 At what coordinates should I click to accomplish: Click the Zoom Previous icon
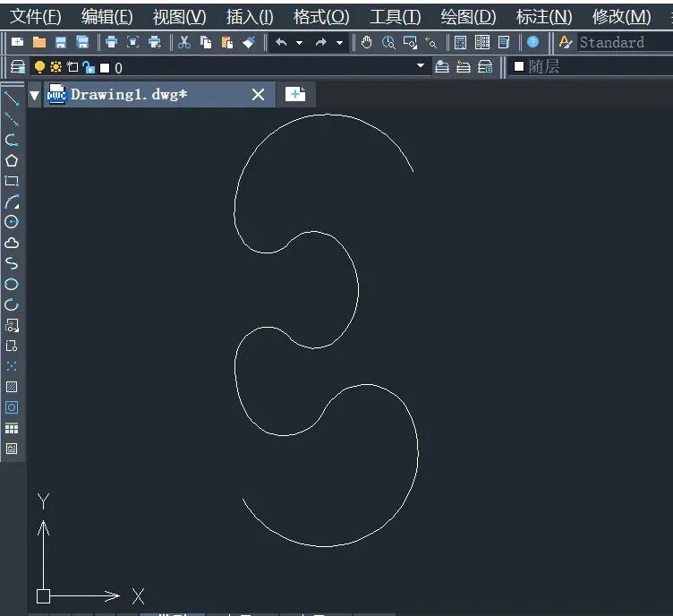tap(431, 42)
